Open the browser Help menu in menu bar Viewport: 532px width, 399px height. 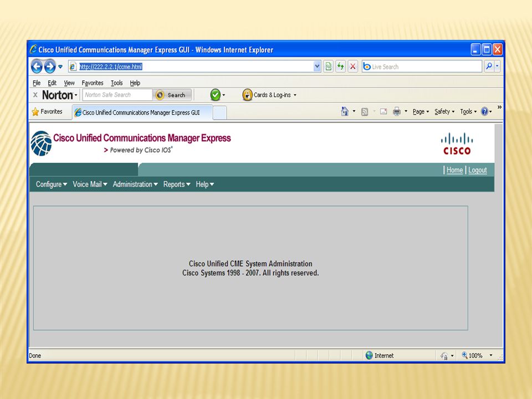[x=135, y=83]
